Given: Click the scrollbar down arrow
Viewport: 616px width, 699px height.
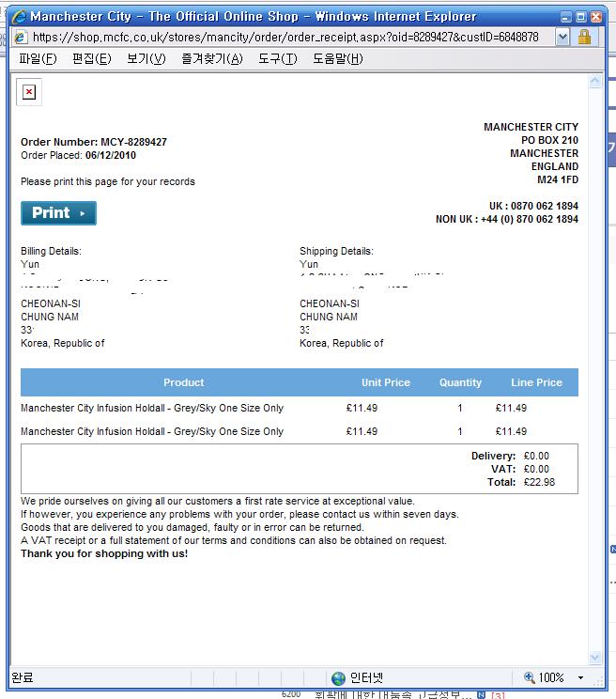Looking at the screenshot, I should pos(595,658).
